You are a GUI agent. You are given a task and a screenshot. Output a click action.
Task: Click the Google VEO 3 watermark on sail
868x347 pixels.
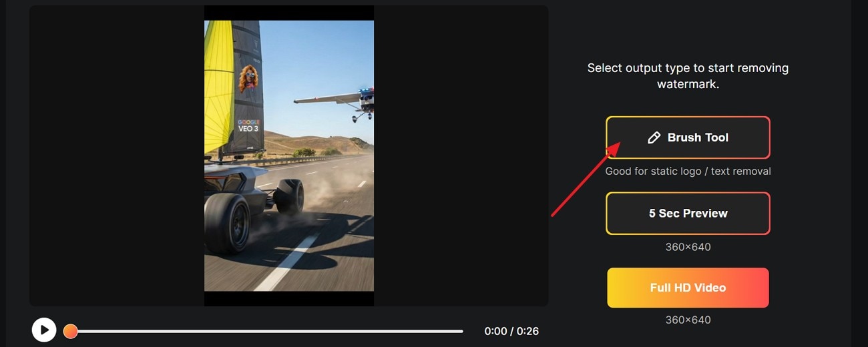point(248,125)
